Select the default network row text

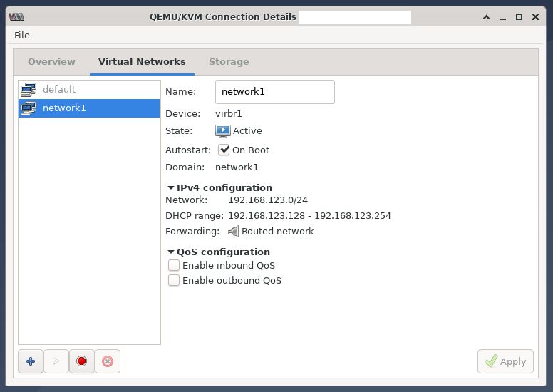[59, 89]
